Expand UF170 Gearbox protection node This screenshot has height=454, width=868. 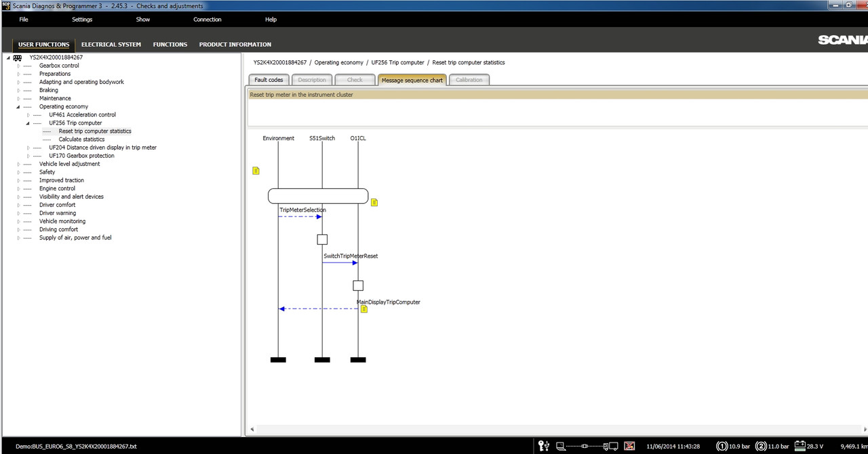click(x=28, y=156)
